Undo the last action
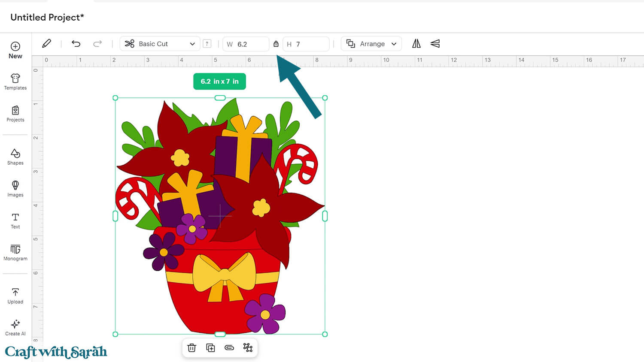The image size is (644, 362). tap(76, 44)
